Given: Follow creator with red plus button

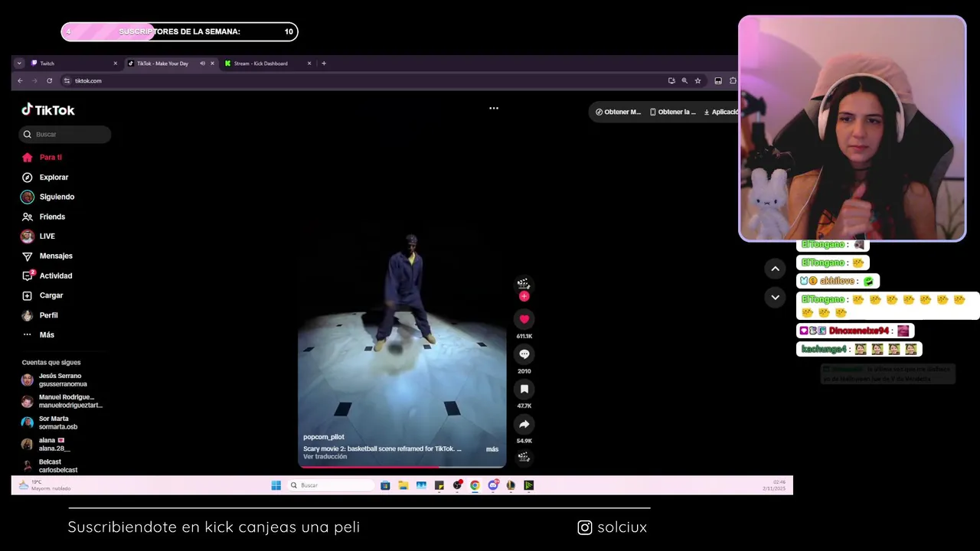Looking at the screenshot, I should [524, 296].
